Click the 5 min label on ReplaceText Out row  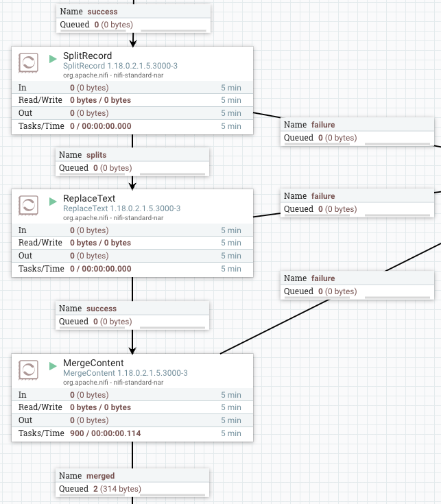(230, 256)
